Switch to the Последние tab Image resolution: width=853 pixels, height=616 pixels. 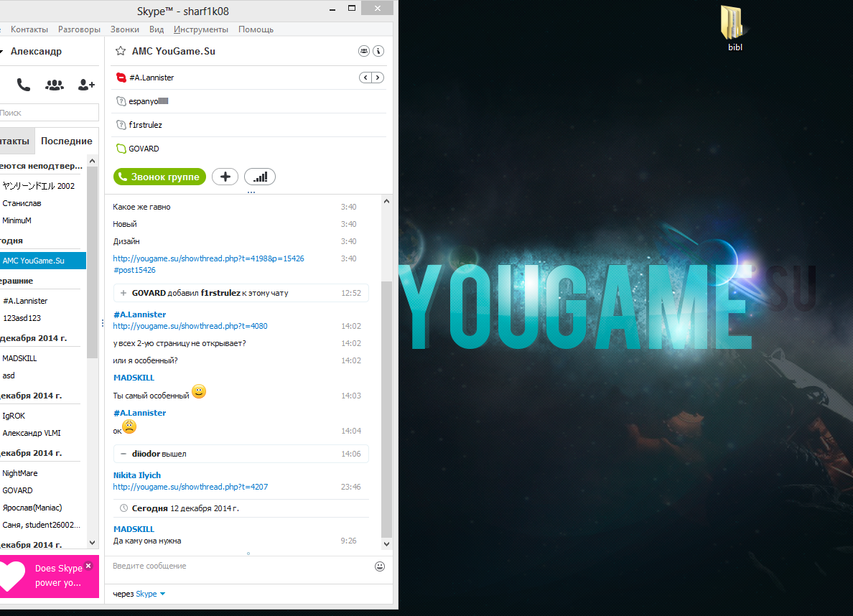pyautogui.click(x=66, y=141)
